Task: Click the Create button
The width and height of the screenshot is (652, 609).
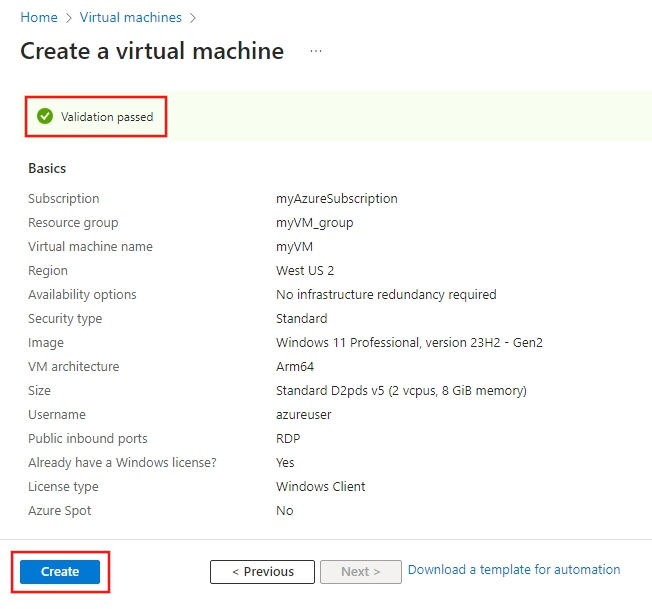Action: pos(60,572)
